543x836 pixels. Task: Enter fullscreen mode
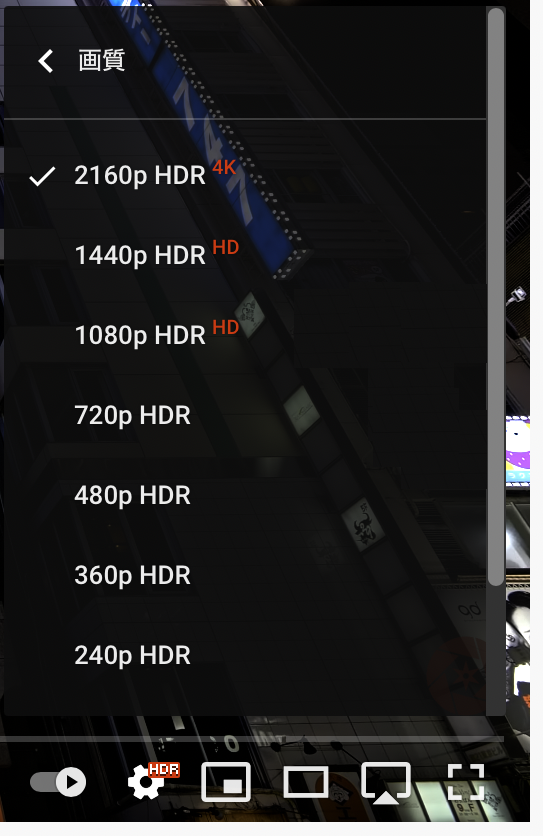[x=466, y=782]
